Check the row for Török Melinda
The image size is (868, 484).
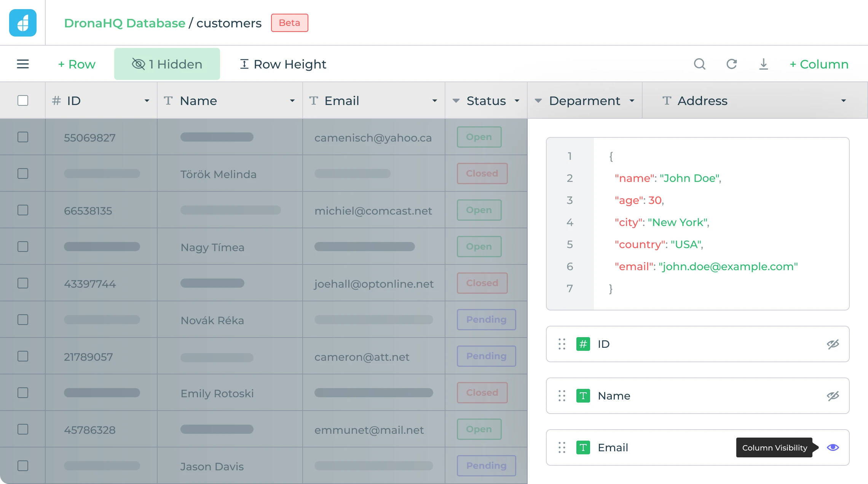[x=23, y=174]
